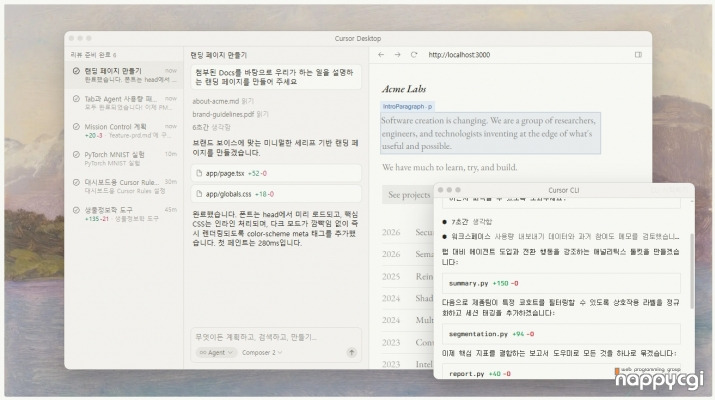The image size is (715, 400).
Task: Click the check icon beside 대시보드용 Cursor Rule
Action: point(76,182)
